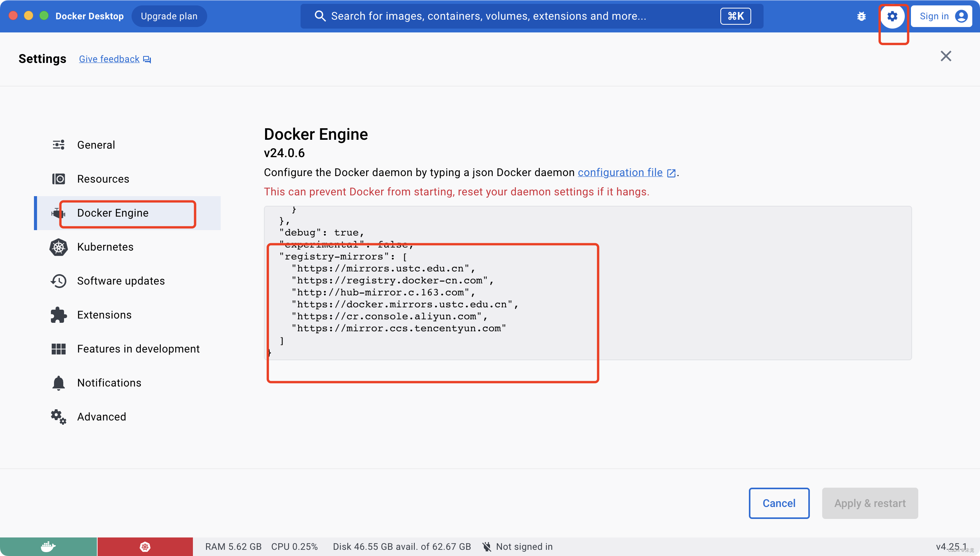
Task: Click the external link icon after configuration file
Action: coord(671,173)
